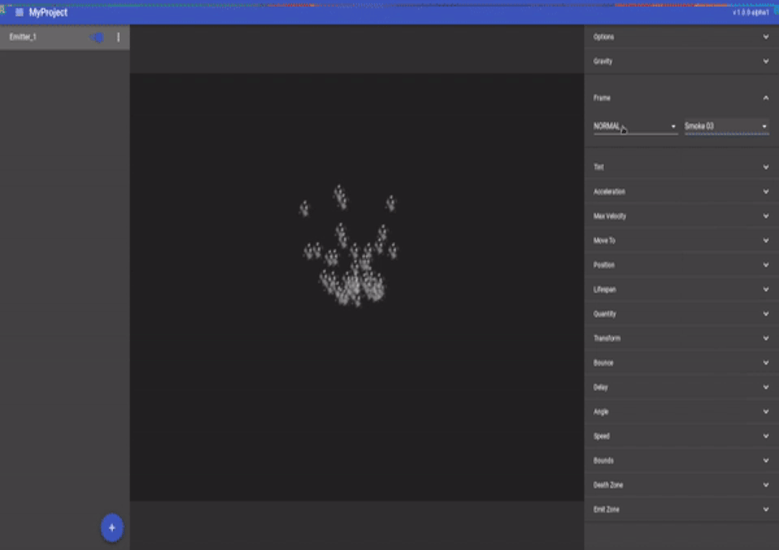The width and height of the screenshot is (779, 550).
Task: Expand the Options section
Action: coord(681,37)
